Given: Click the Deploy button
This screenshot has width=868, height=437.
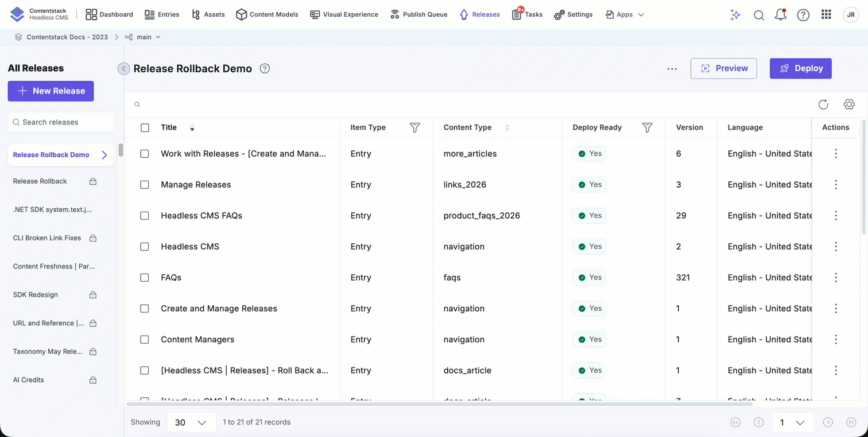Looking at the screenshot, I should pyautogui.click(x=801, y=68).
